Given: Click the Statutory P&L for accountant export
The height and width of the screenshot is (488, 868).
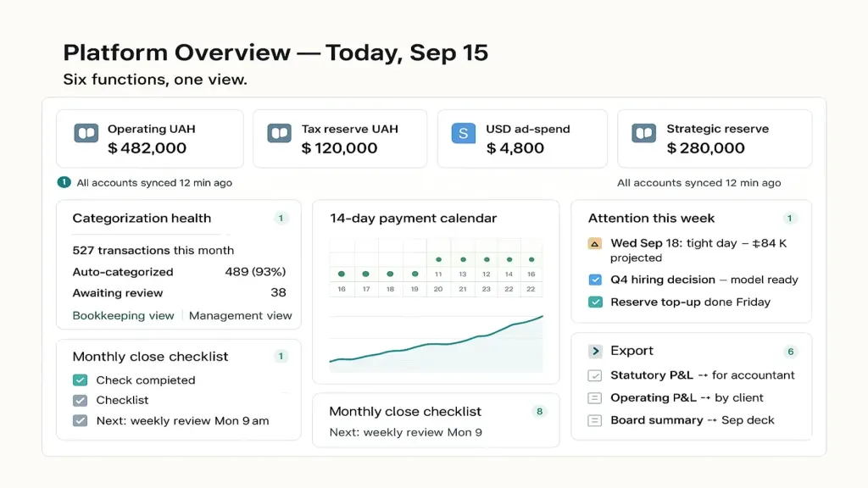Looking at the screenshot, I should [x=703, y=375].
